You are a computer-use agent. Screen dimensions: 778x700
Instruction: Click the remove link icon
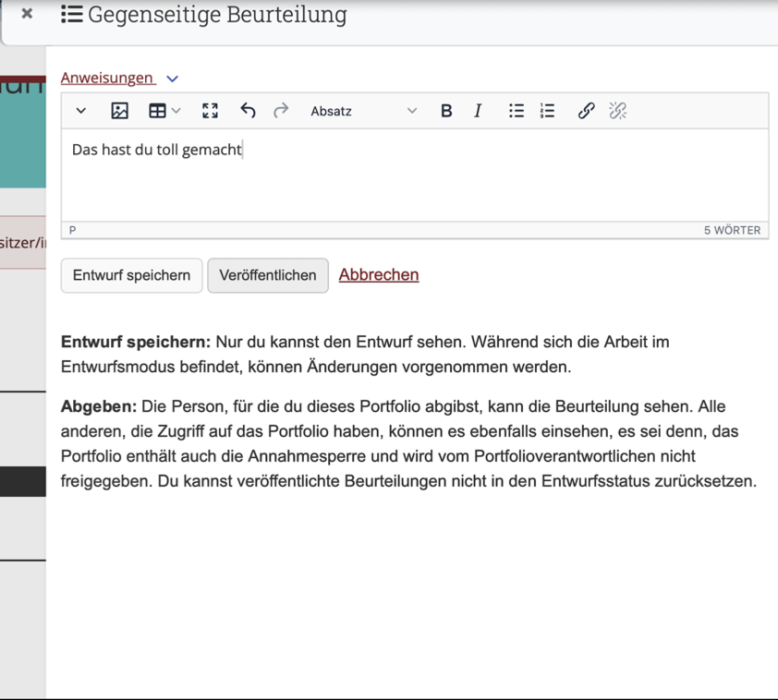(618, 111)
